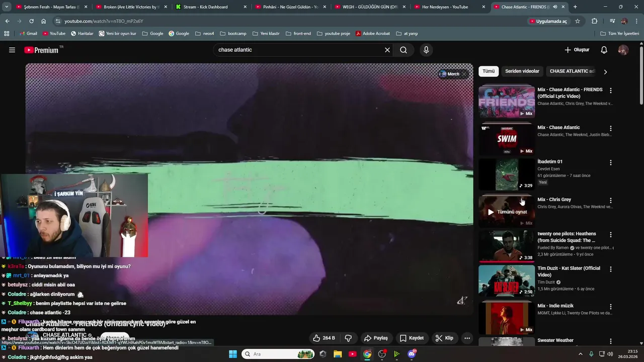Viewport: 644px width, 362px height.
Task: Open Adobe Acrobat bookmark
Action: 373,34
